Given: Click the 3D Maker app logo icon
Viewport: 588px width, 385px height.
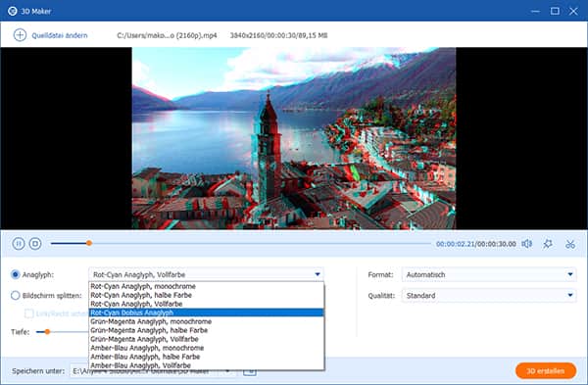Looking at the screenshot, I should (x=13, y=11).
